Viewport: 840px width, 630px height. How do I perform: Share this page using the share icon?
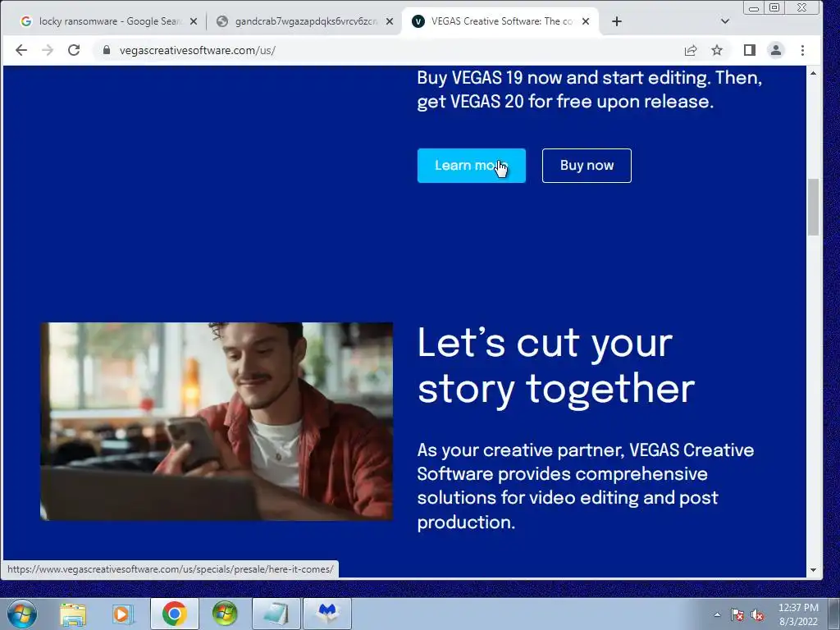pos(691,50)
